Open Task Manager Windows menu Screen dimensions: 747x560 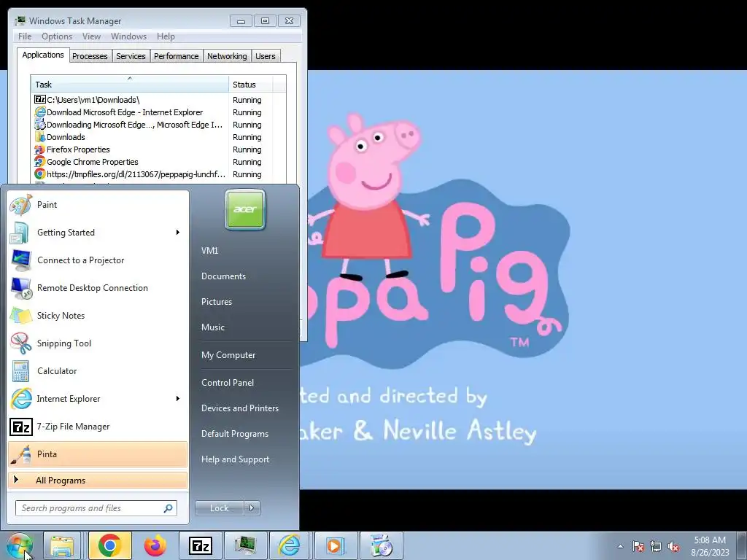[128, 36]
